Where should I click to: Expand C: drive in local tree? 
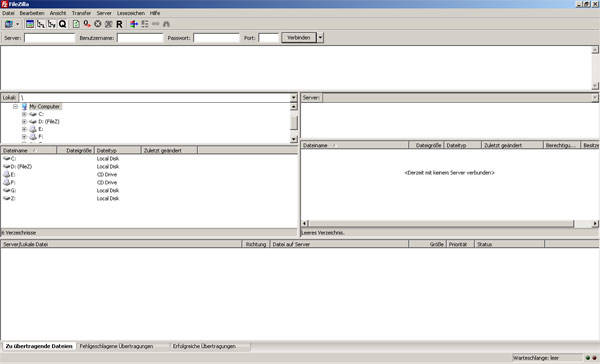[24, 114]
